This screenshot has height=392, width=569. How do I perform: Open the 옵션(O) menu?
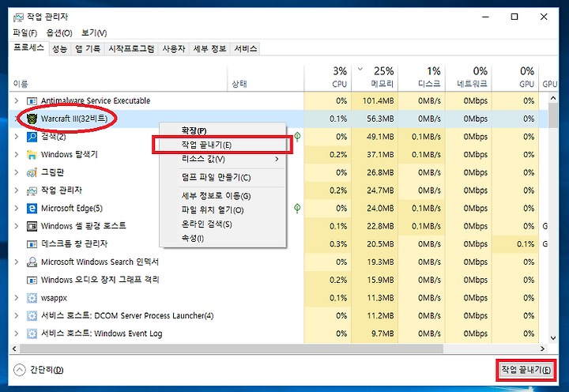pyautogui.click(x=59, y=33)
